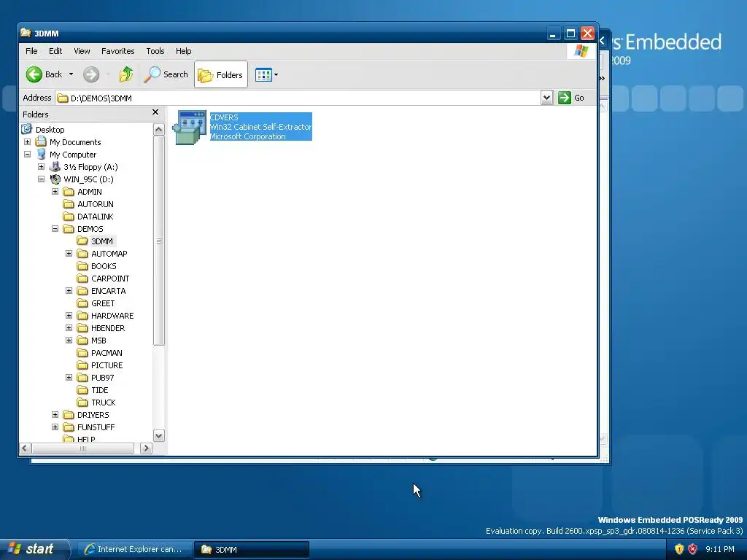Click the horizontal scroll right arrow

click(146, 448)
